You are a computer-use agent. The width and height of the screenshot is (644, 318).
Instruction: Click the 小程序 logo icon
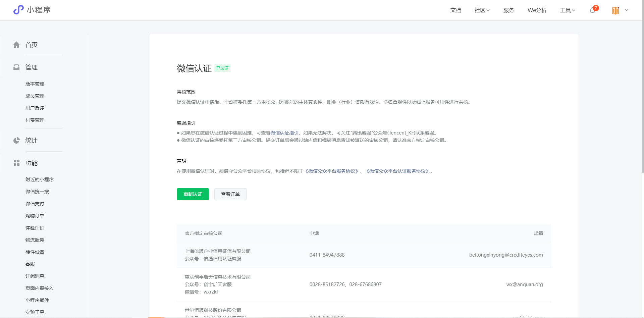(x=18, y=10)
